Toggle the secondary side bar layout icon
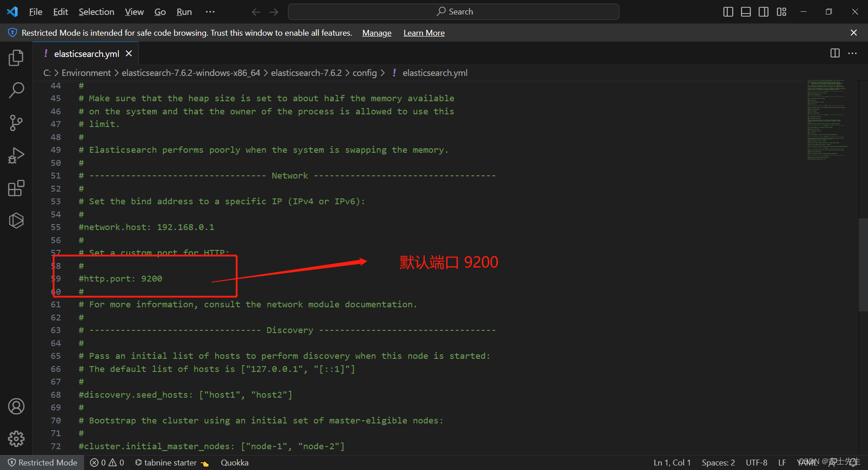Screen dimensions: 868x470 click(764, 12)
